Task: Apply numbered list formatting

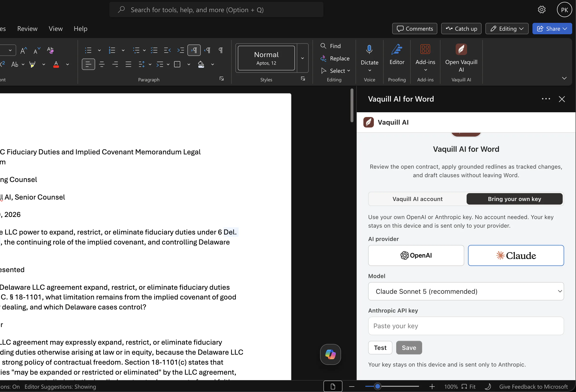Action: [112, 50]
